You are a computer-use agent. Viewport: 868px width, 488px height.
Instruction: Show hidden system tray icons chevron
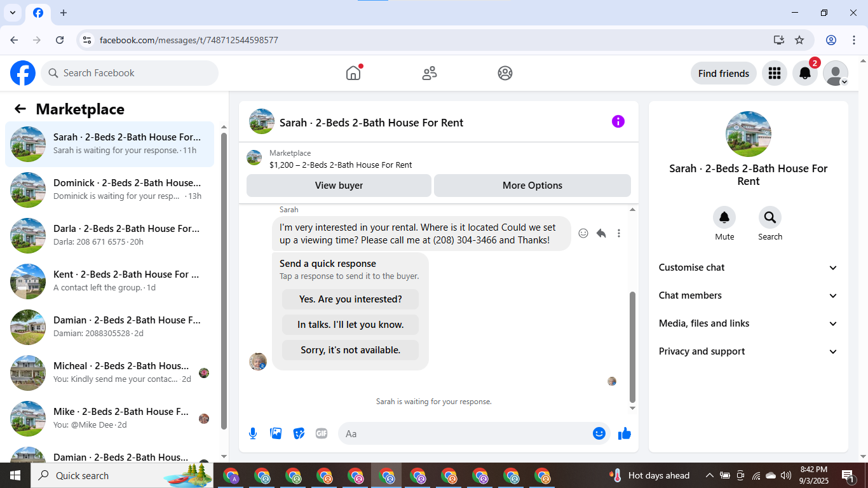tap(710, 475)
